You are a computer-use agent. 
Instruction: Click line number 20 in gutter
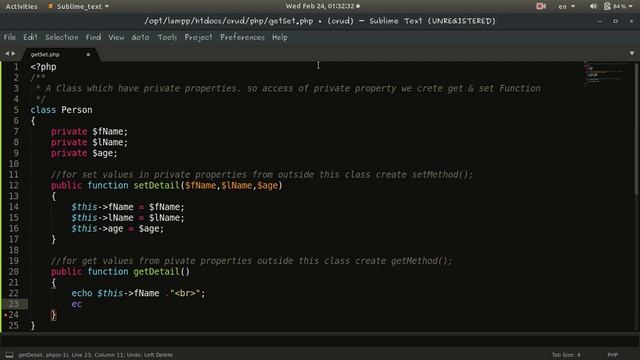[13, 271]
